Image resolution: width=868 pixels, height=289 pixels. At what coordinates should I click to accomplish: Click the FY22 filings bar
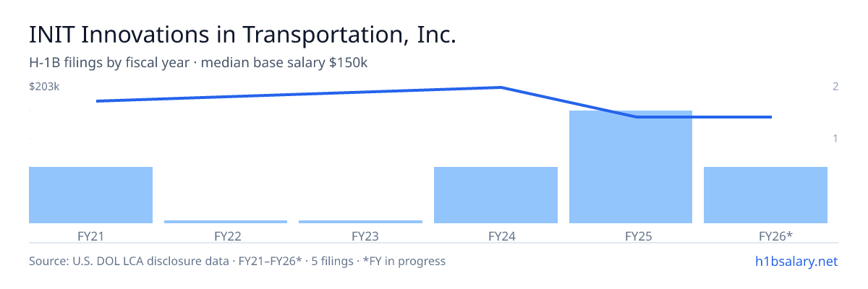point(226,221)
